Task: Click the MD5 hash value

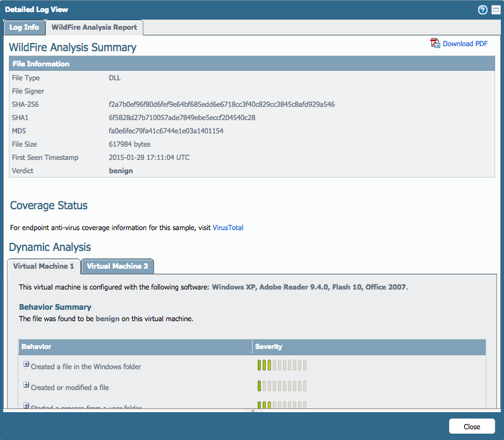Action: click(166, 131)
